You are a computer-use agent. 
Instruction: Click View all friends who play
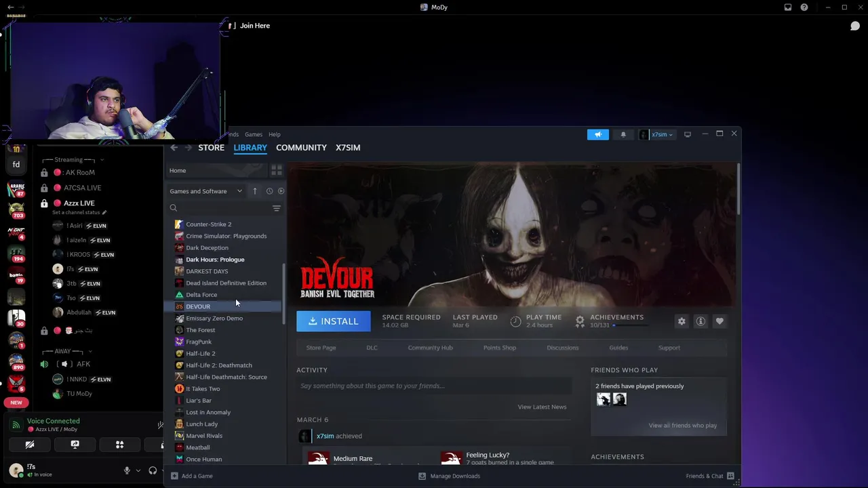pos(682,426)
